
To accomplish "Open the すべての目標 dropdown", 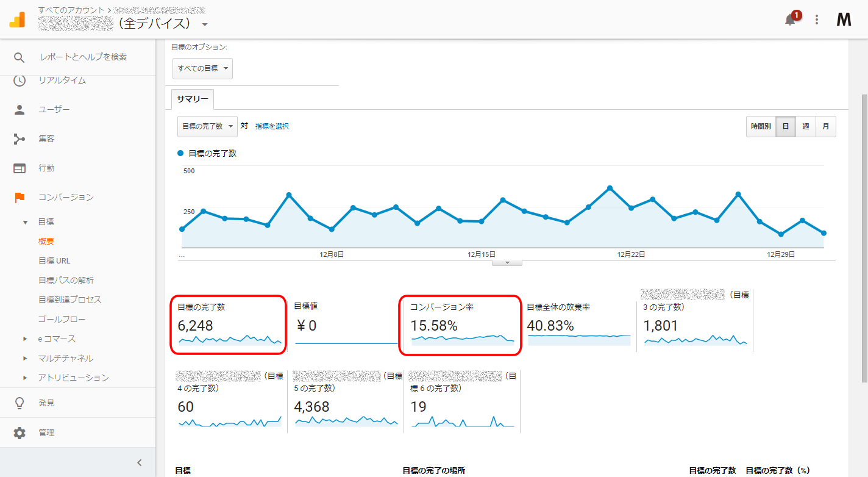I will pyautogui.click(x=202, y=68).
